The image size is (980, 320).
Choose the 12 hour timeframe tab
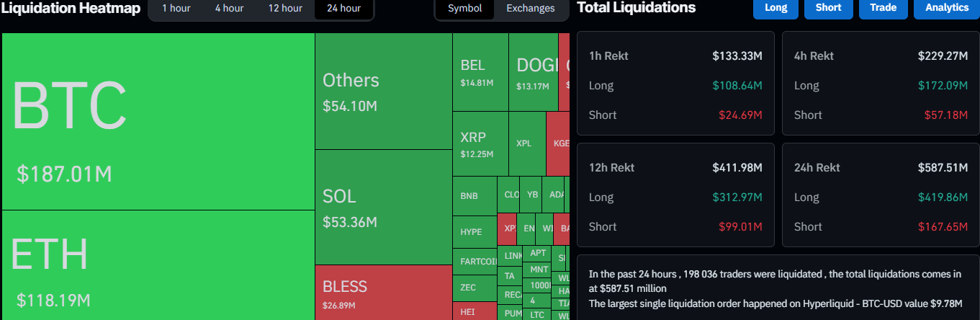tap(285, 9)
